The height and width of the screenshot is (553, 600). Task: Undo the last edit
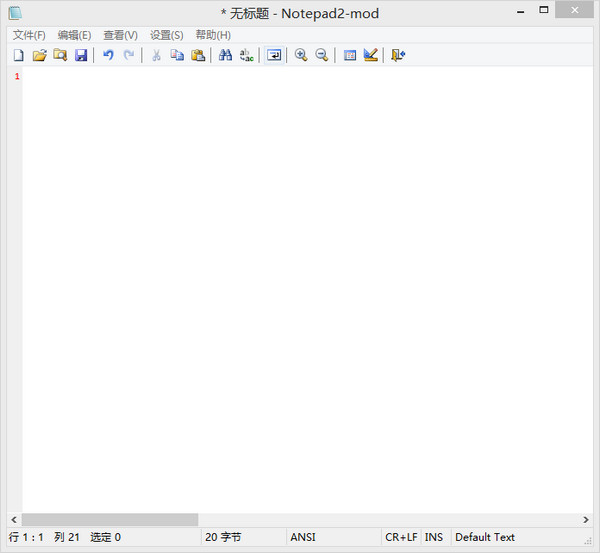pyautogui.click(x=108, y=55)
